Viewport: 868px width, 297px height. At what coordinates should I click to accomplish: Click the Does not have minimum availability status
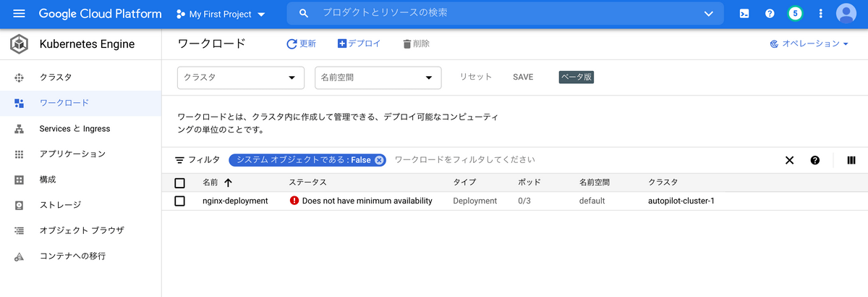(x=367, y=201)
